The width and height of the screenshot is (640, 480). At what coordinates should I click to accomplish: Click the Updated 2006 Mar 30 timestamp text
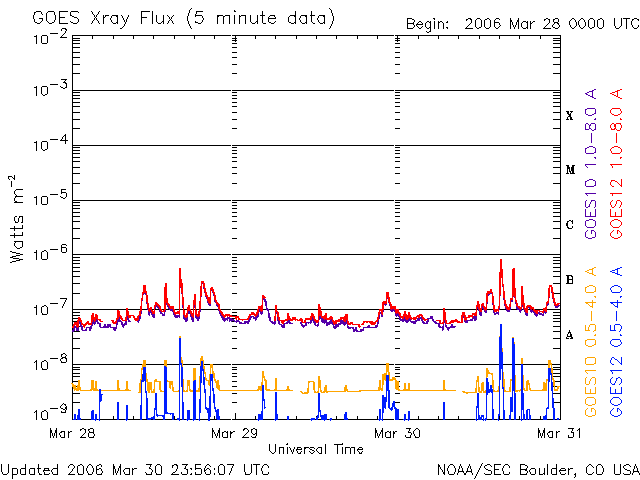[x=135, y=469]
